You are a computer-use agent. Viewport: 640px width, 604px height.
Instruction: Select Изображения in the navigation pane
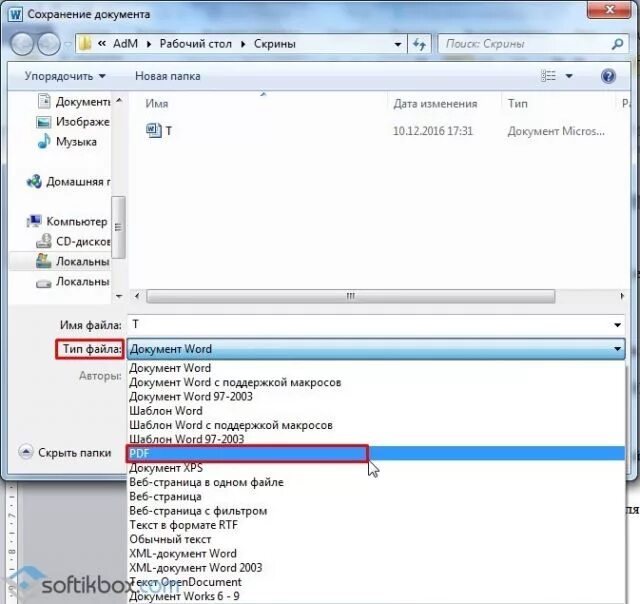tap(73, 122)
